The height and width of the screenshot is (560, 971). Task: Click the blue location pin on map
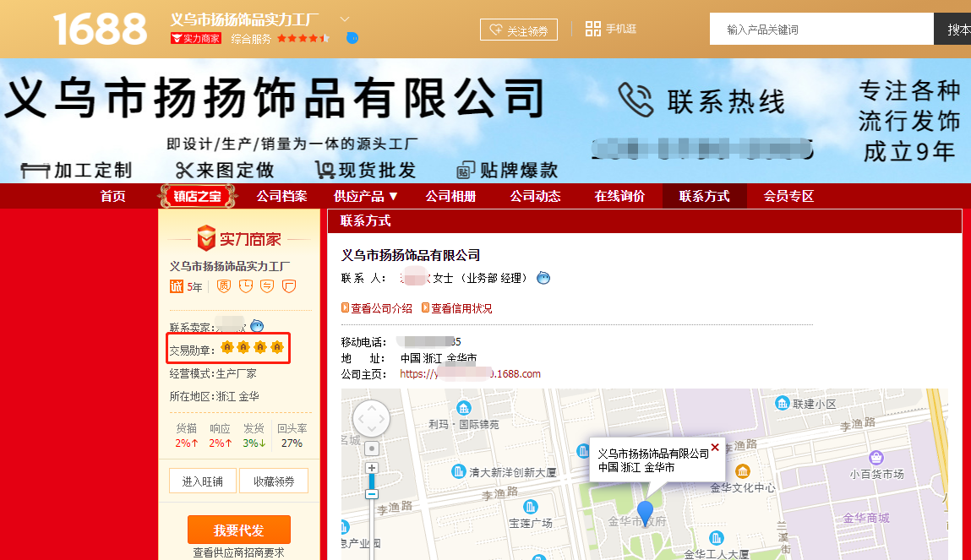coord(646,513)
